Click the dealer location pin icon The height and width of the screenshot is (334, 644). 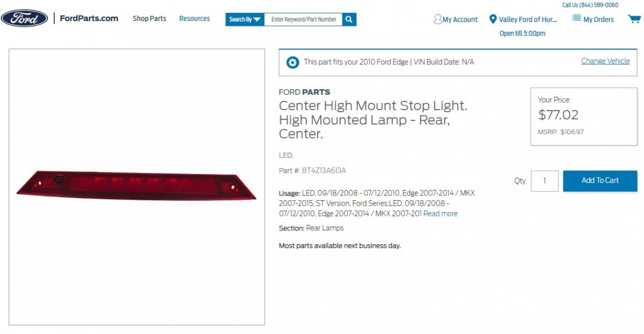click(493, 19)
